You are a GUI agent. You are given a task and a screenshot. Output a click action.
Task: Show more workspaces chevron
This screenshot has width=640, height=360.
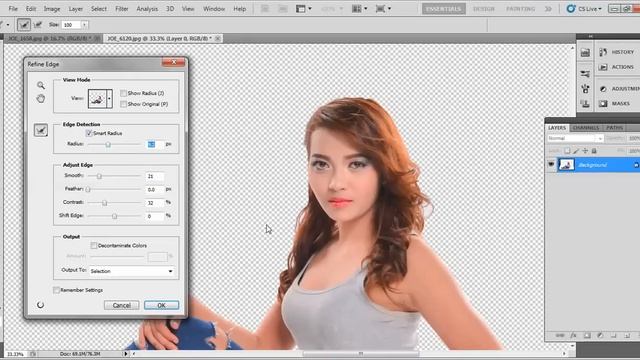[547, 9]
